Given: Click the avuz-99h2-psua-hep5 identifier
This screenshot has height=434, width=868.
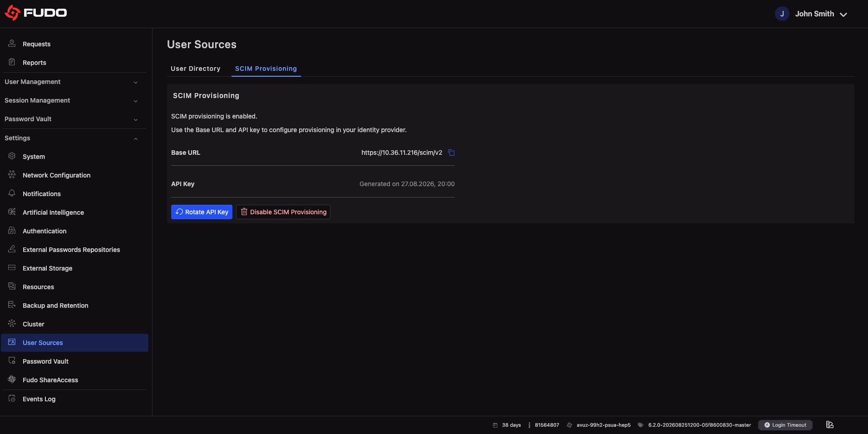Looking at the screenshot, I should (603, 425).
